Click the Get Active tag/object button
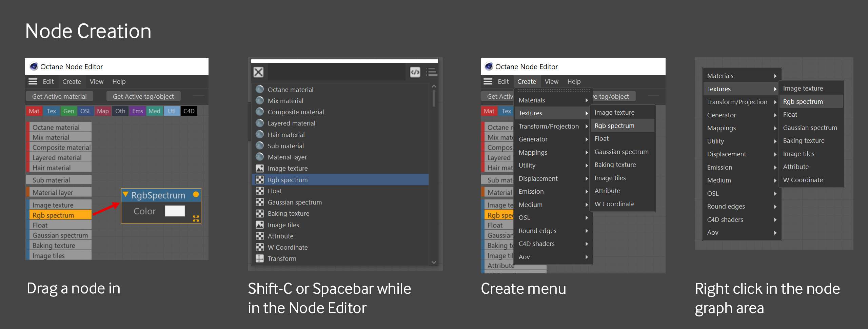Viewport: 868px width, 329px height. 143,96
